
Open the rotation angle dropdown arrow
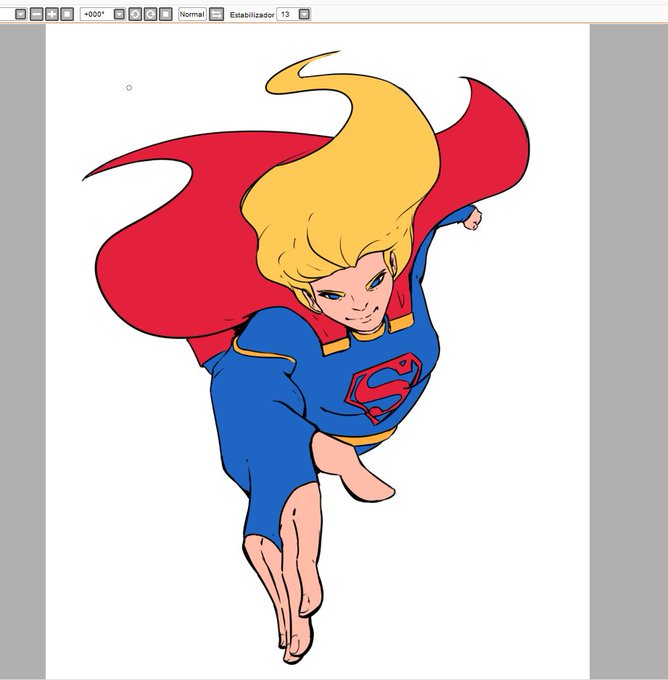(119, 14)
